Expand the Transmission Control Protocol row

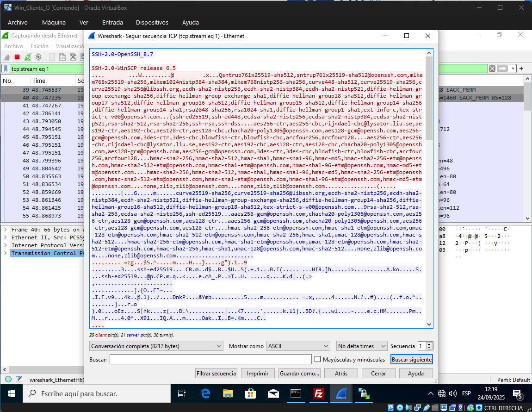click(x=6, y=253)
